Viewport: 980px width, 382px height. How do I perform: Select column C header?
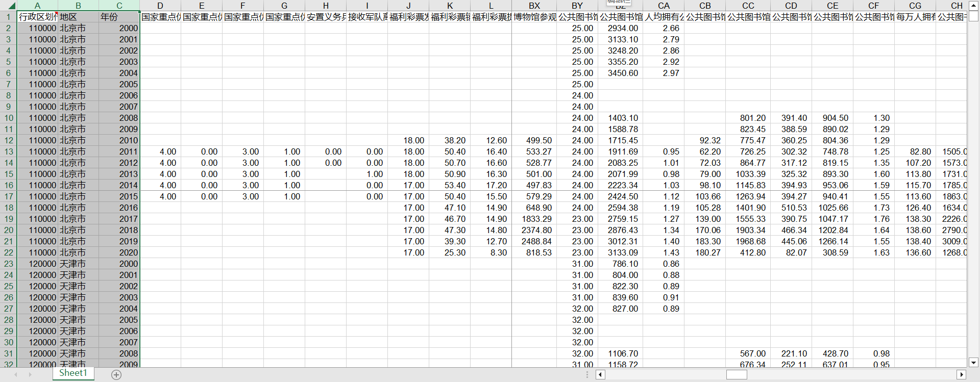point(119,6)
